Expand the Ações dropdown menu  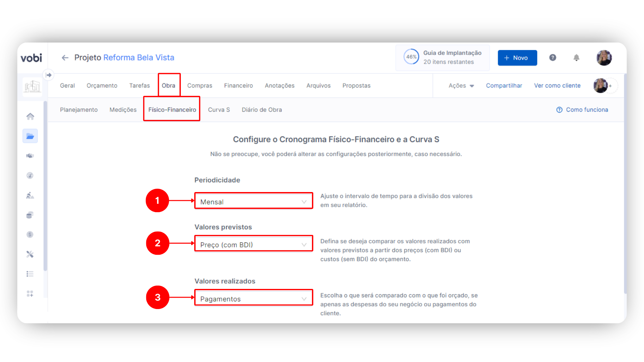tap(461, 86)
